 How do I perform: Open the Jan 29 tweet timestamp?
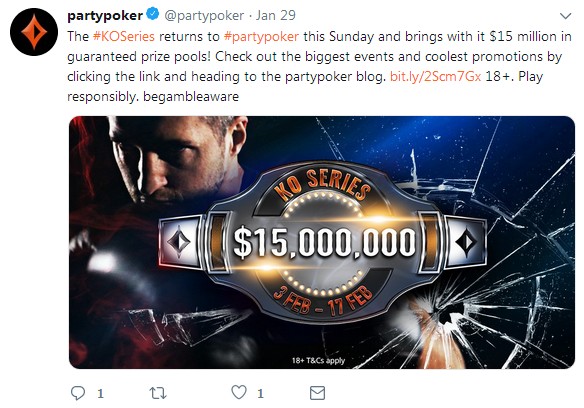[276, 15]
